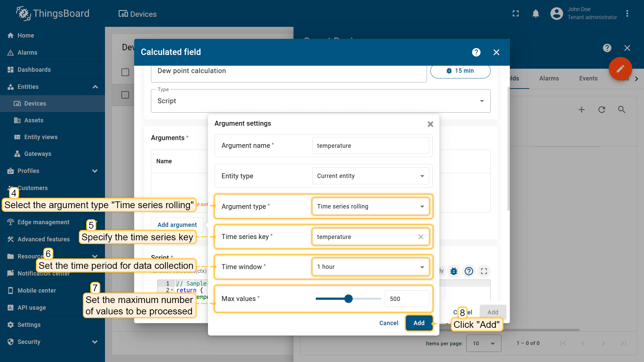Click plus icon to add calculated field
644x362 pixels.
582,110
